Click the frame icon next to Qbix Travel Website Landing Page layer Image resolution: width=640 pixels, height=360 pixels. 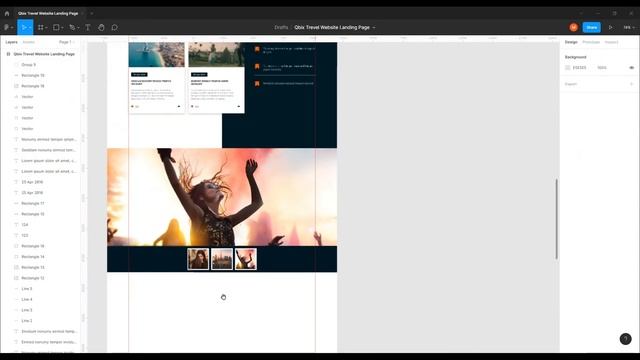click(x=8, y=54)
